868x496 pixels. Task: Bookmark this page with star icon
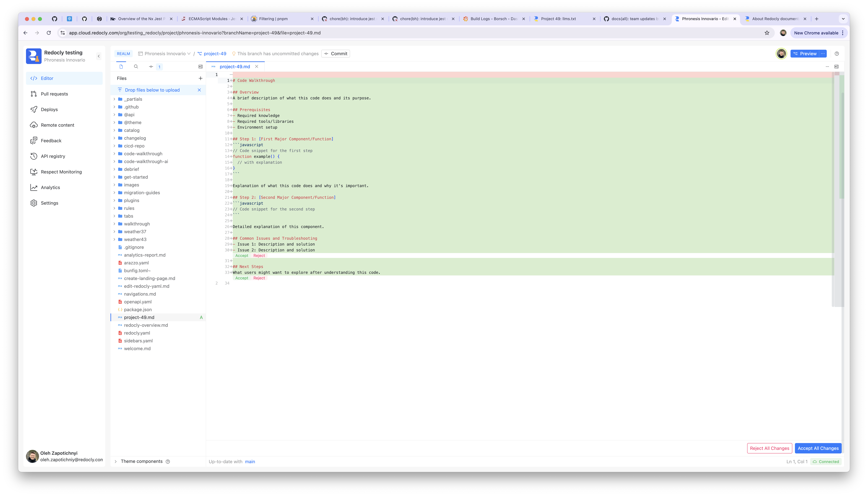[x=767, y=33]
